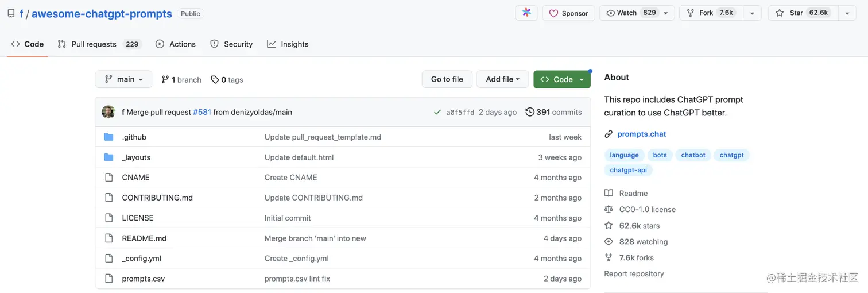Open the prompts.chat website link
This screenshot has width=868, height=293.
click(642, 134)
